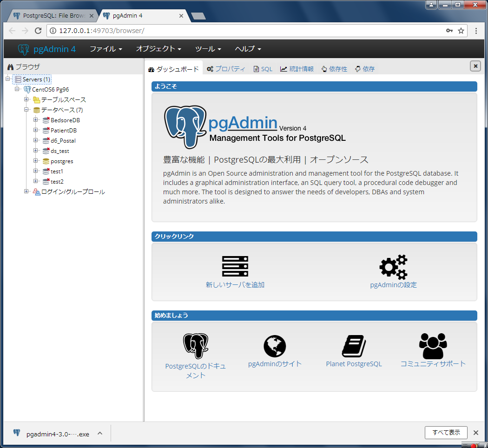The height and width of the screenshot is (448, 488).
Task: Switch to the 統計情報 tab
Action: click(297, 69)
